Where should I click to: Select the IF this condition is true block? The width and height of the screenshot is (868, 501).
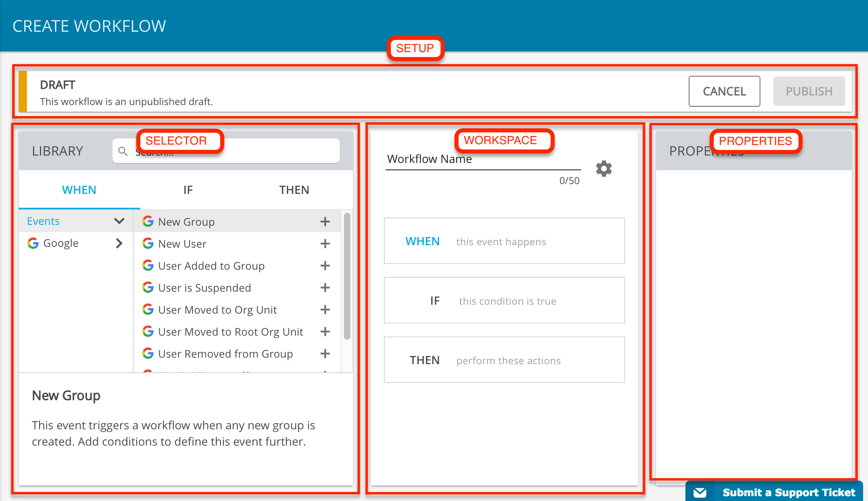[x=504, y=300]
